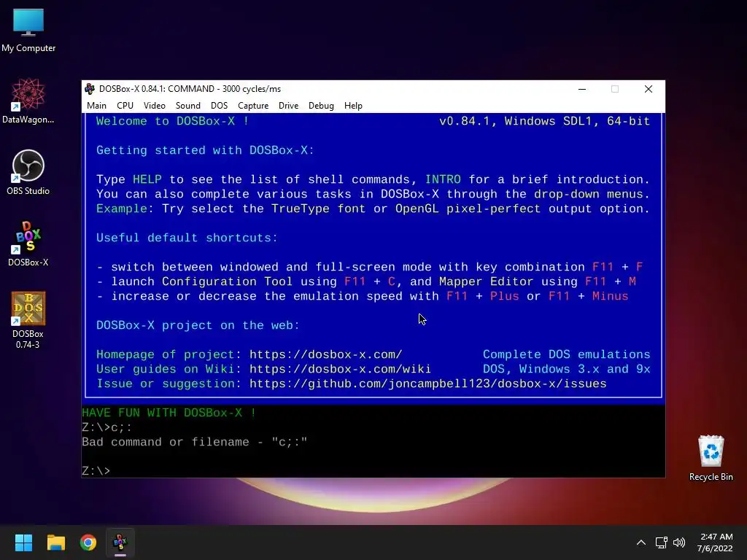Select the DataWagon desktop shortcut
This screenshot has height=560, width=747.
[x=28, y=101]
